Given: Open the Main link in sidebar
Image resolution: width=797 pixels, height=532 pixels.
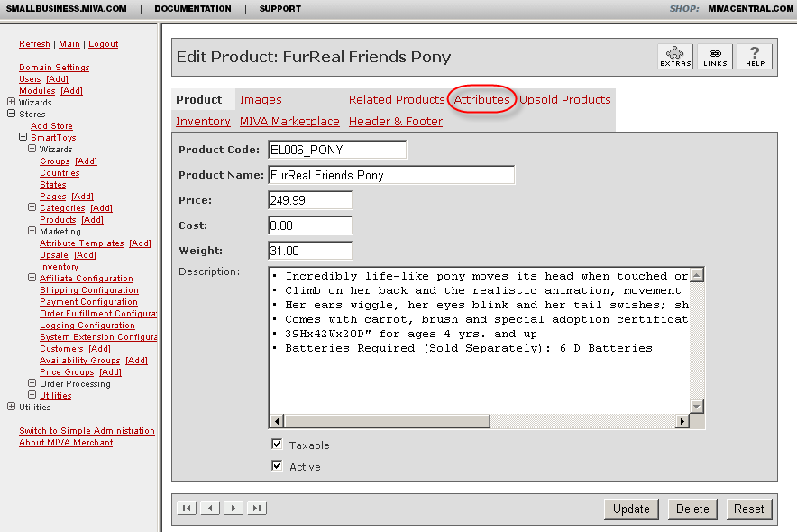Looking at the screenshot, I should (69, 44).
